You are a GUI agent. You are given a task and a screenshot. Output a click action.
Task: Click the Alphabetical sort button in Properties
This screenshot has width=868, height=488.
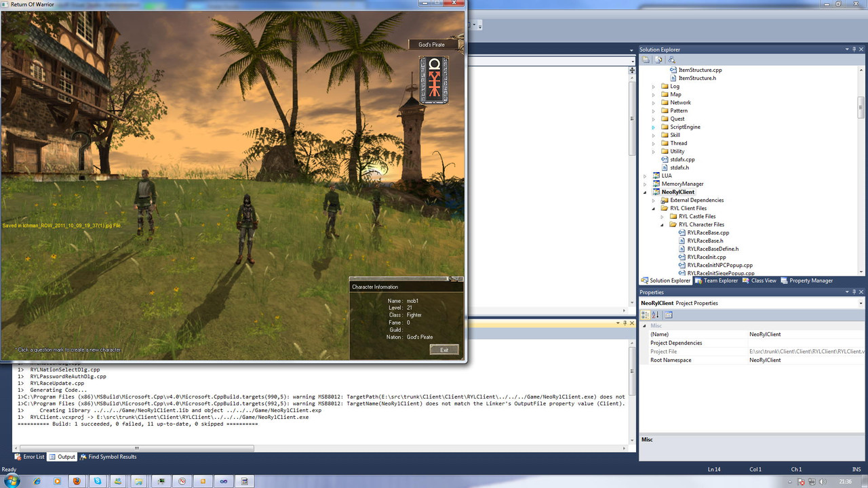pos(655,314)
